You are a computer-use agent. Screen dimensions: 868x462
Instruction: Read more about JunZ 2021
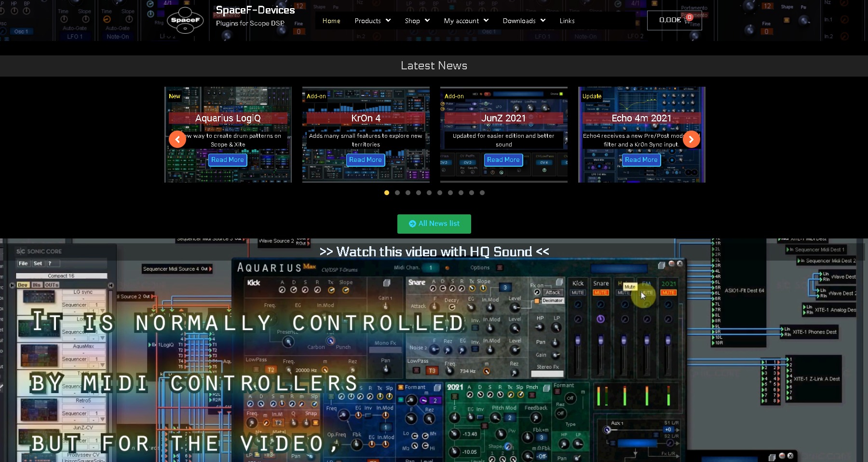point(503,160)
